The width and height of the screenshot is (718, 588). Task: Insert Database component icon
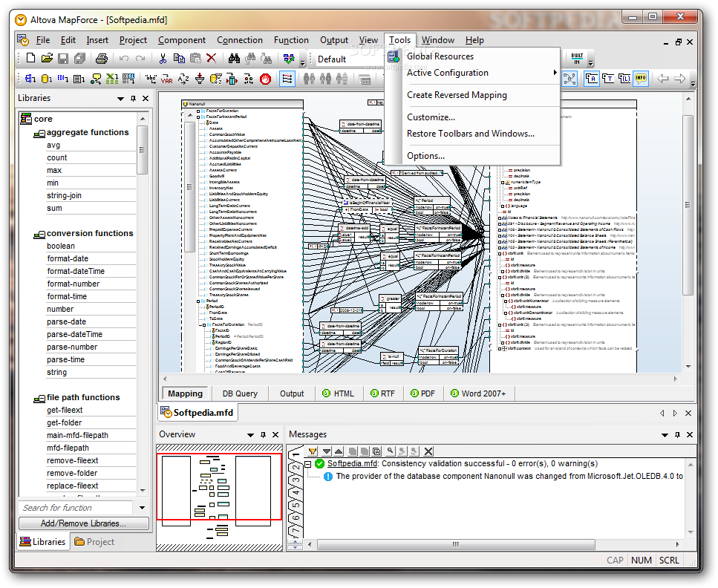coord(46,79)
